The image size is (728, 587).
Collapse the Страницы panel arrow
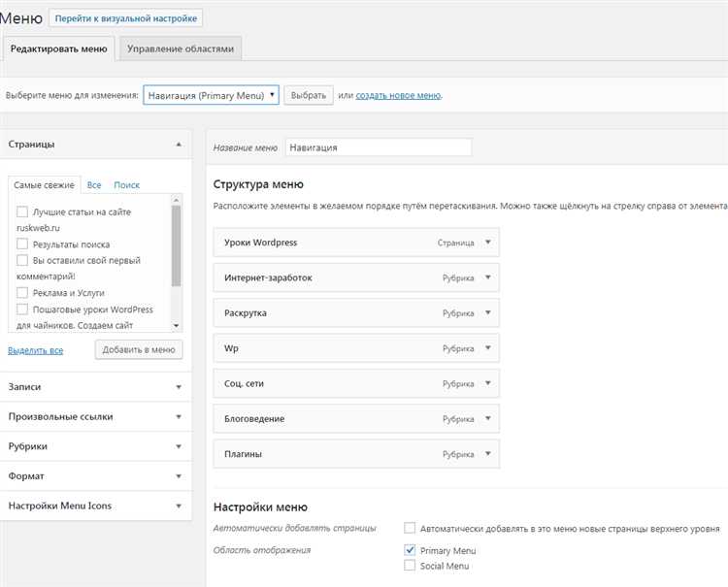pos(179,144)
